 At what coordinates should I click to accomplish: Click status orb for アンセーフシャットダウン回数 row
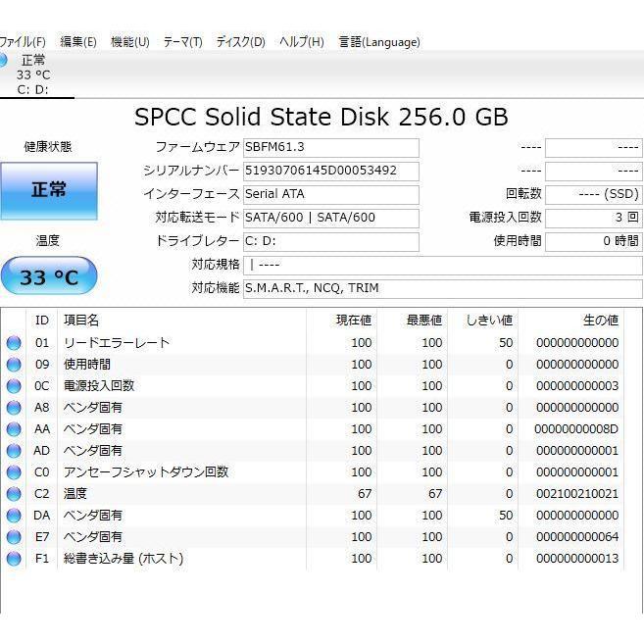(x=14, y=472)
